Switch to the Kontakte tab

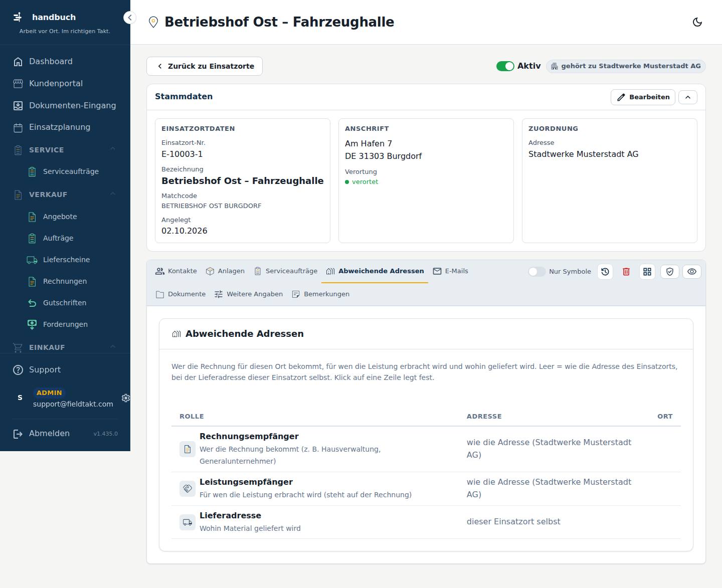[176, 271]
